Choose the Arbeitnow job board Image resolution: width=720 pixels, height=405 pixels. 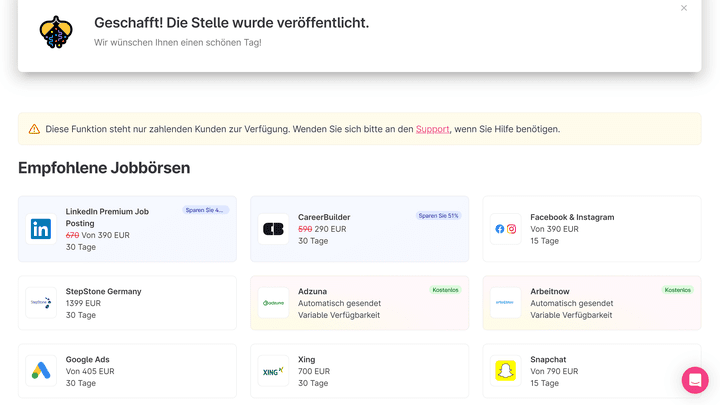592,303
